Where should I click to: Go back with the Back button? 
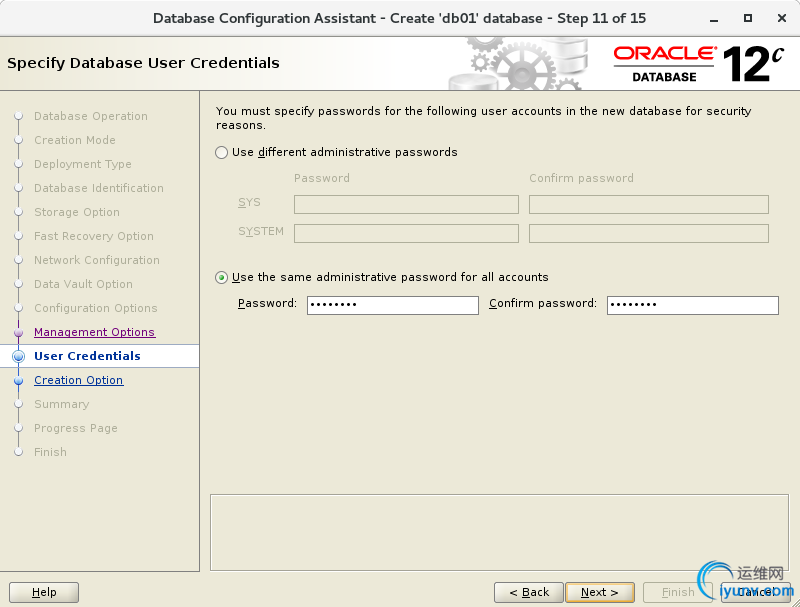529,592
